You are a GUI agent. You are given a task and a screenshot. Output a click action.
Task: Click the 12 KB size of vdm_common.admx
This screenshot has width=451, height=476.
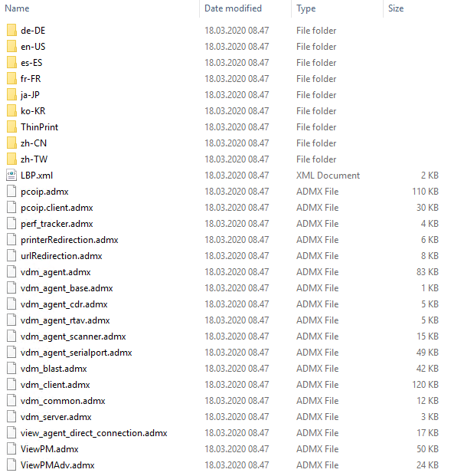(427, 400)
